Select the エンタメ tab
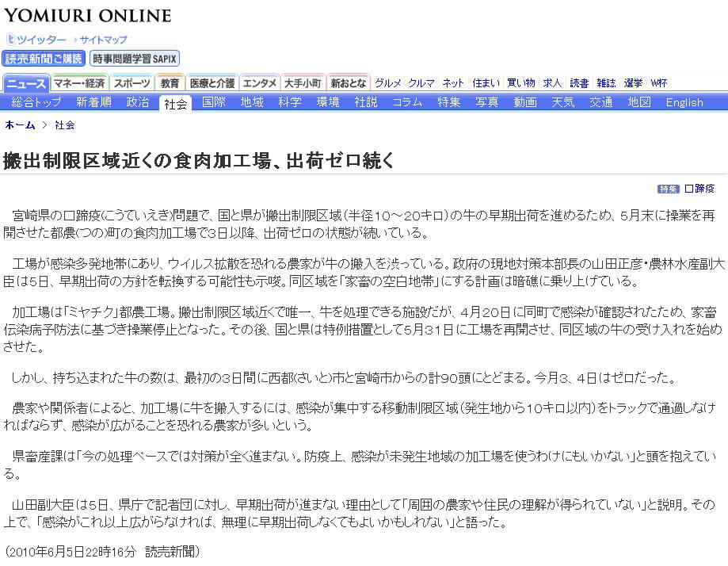Viewport: 728px width, 566px height. [259, 83]
